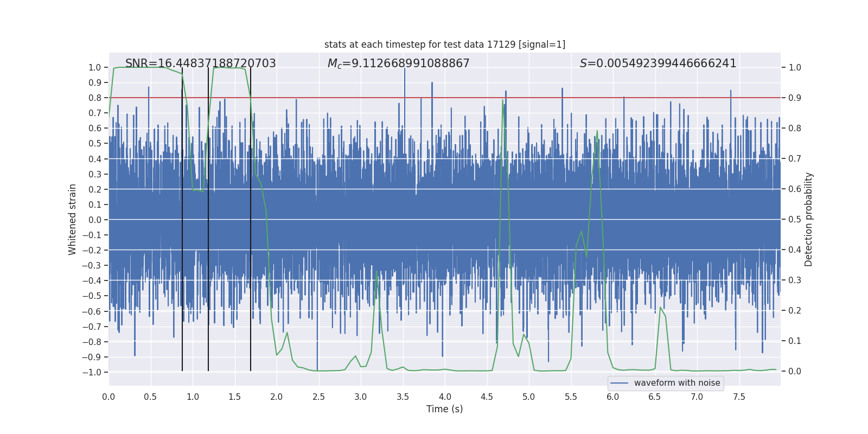Click the blue line sample in the legend
Image resolution: width=868 pixels, height=434 pixels.
click(x=620, y=383)
